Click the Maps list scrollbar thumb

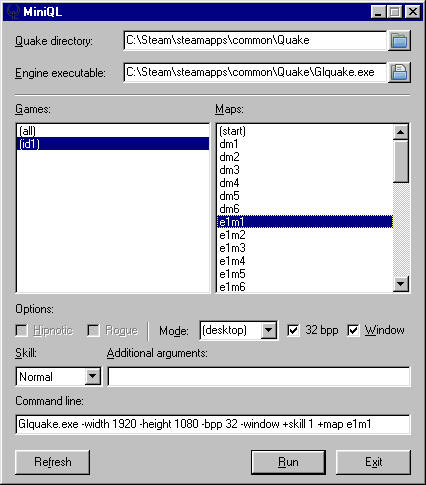401,161
